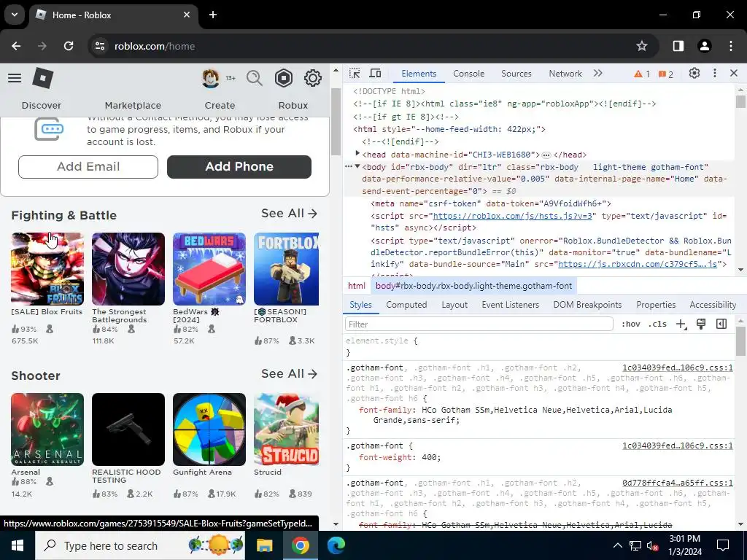The image size is (747, 560).
Task: Open the tab search dropdown arrow
Action: click(15, 15)
